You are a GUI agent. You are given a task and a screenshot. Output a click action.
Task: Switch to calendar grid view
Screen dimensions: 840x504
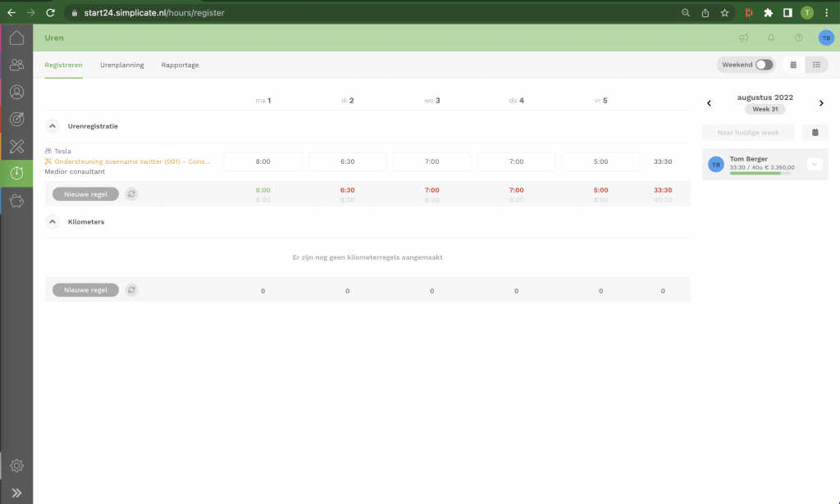click(x=793, y=65)
